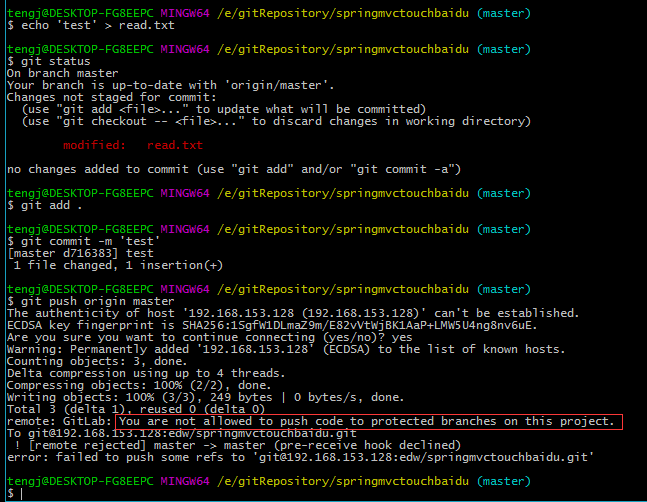Viewport: 647px width, 502px height.
Task: Click the "git status" command line
Action: tap(49, 61)
